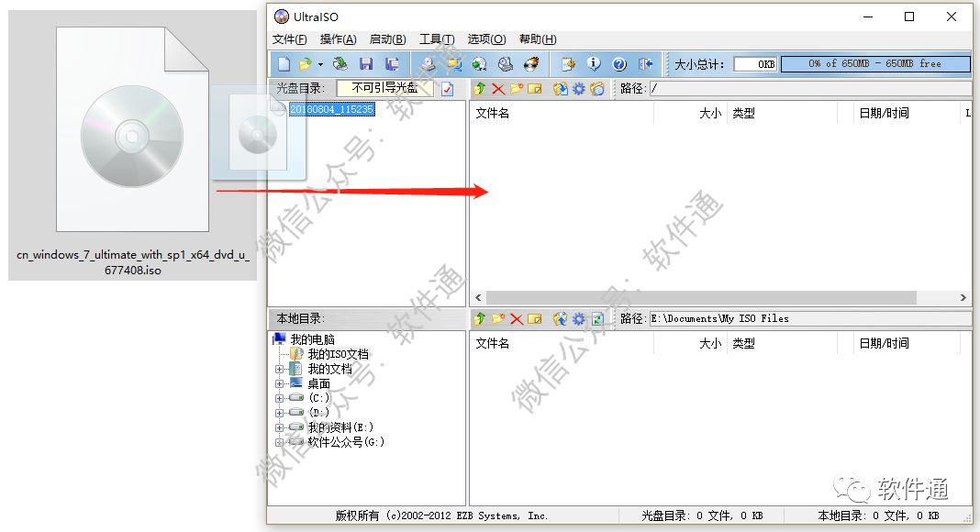Select the 20180804_115235 disc root node

tap(332, 109)
